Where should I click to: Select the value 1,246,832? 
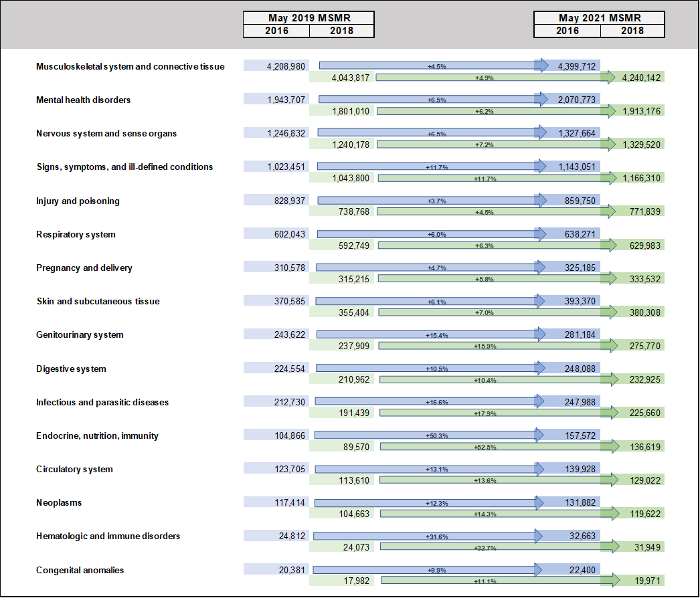(286, 133)
